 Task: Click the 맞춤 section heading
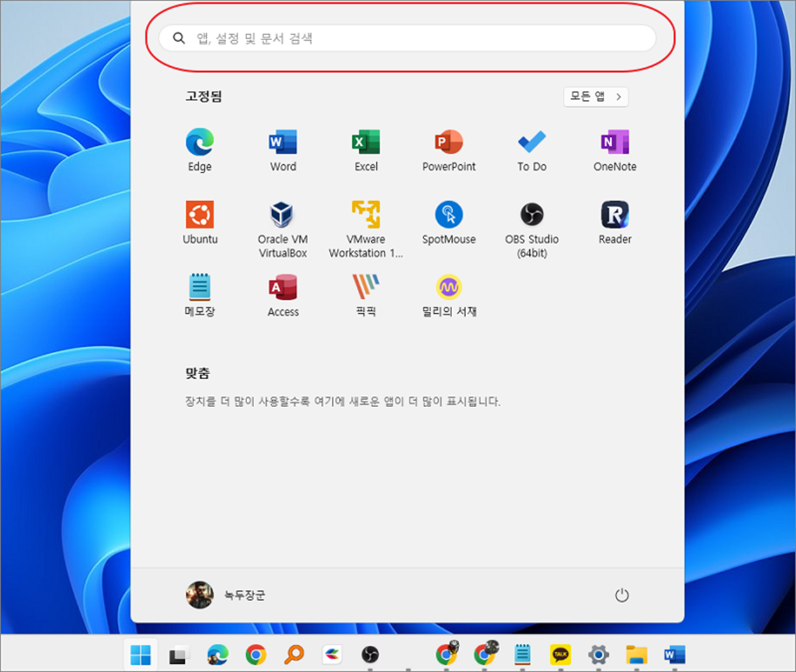[197, 373]
